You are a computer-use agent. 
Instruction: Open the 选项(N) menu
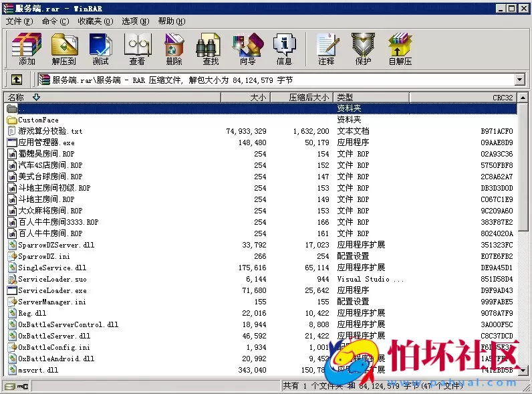click(x=136, y=21)
